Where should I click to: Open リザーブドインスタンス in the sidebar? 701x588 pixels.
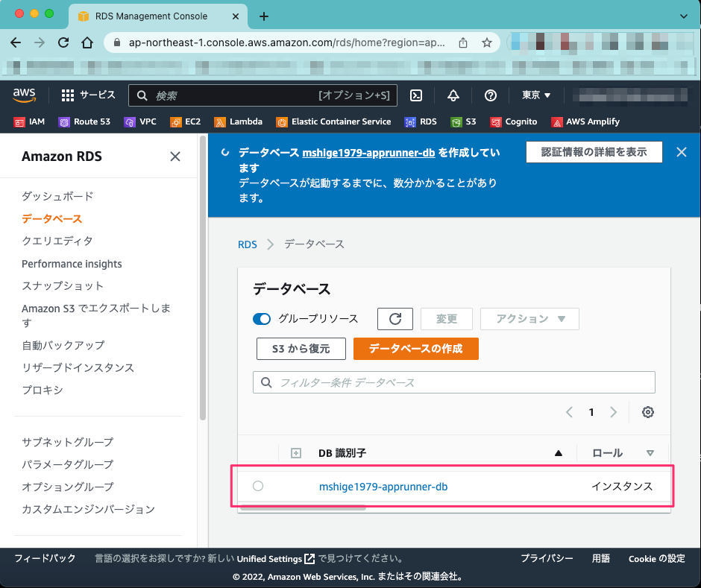(78, 367)
